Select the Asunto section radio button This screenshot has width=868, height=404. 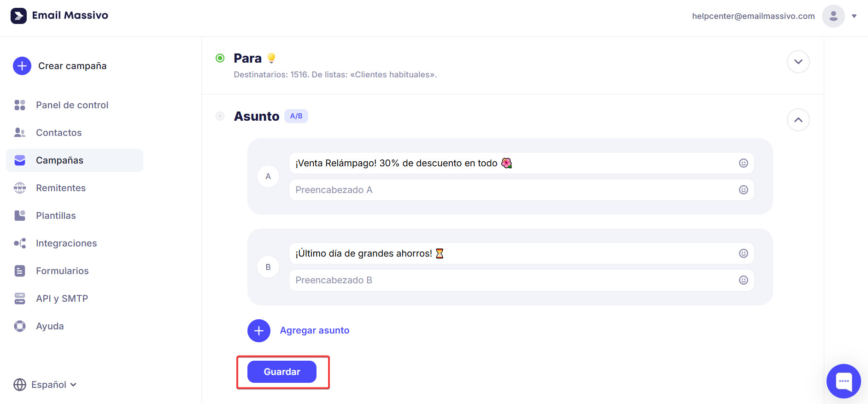click(220, 116)
